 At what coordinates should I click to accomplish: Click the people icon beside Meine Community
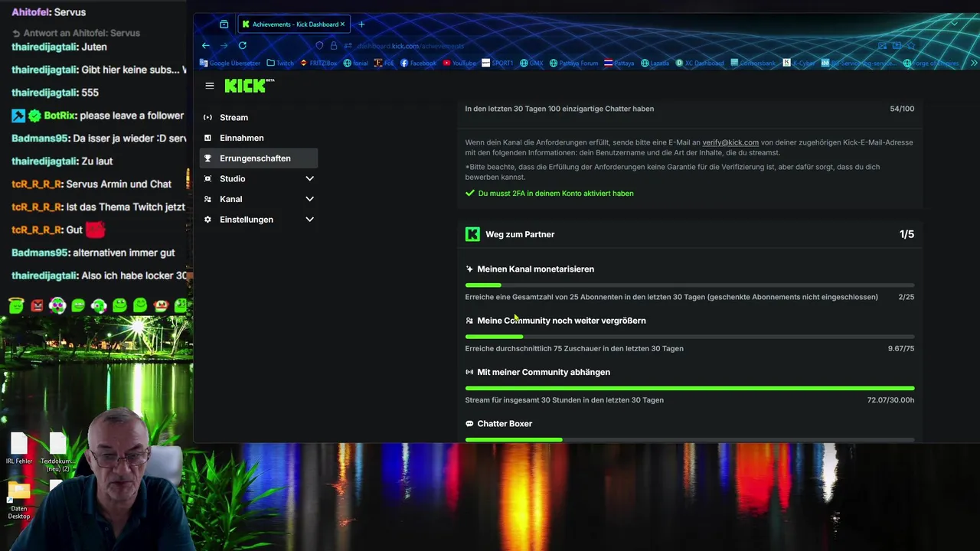469,321
